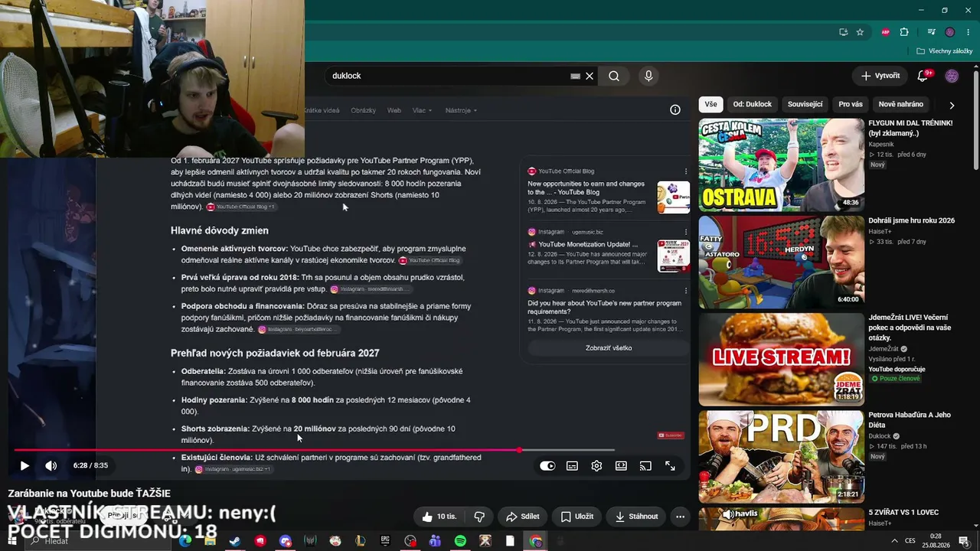980x551 pixels.
Task: Open the Všechny záložky bookmarks folder
Action: coord(944,51)
